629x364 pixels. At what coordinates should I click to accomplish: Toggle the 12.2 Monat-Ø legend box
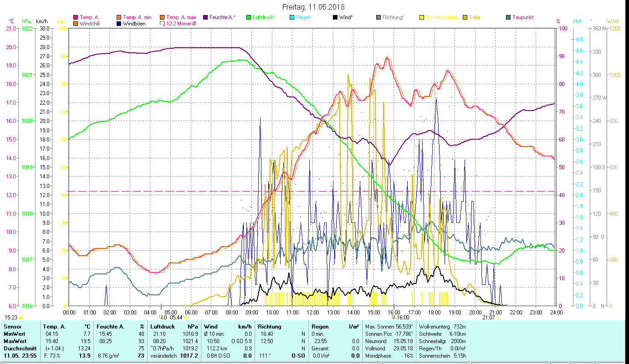coord(162,24)
